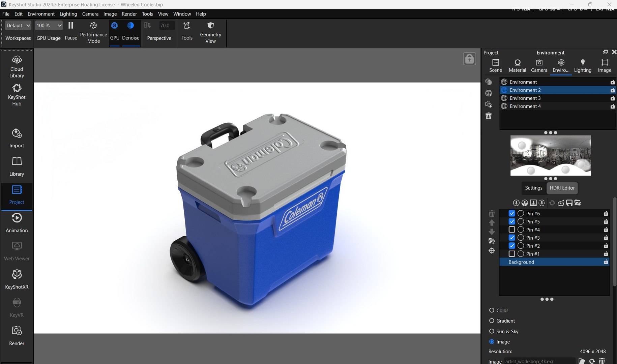Switch to the Camera tab
This screenshot has width=617, height=364.
[539, 66]
